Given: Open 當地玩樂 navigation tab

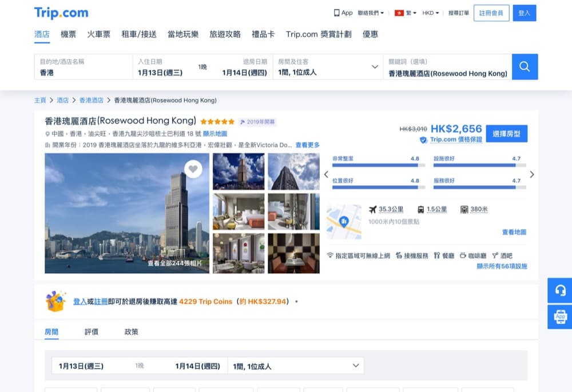Looking at the screenshot, I should pyautogui.click(x=183, y=34).
